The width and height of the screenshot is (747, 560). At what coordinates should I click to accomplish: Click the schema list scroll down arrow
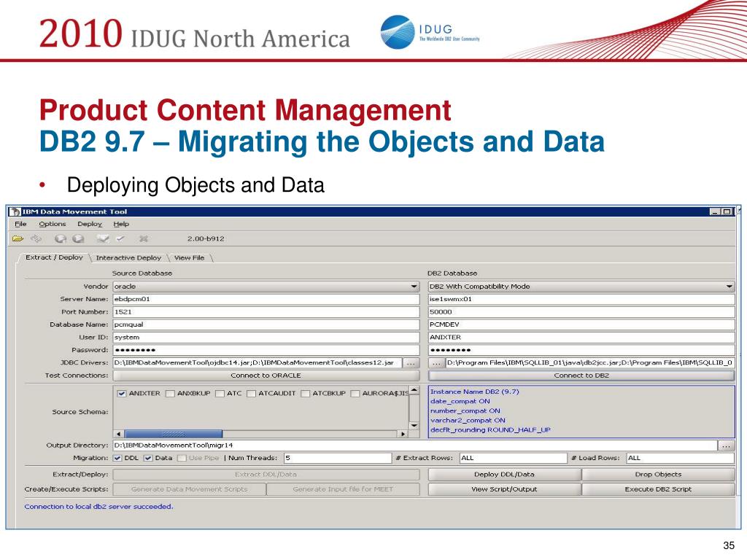coord(414,425)
